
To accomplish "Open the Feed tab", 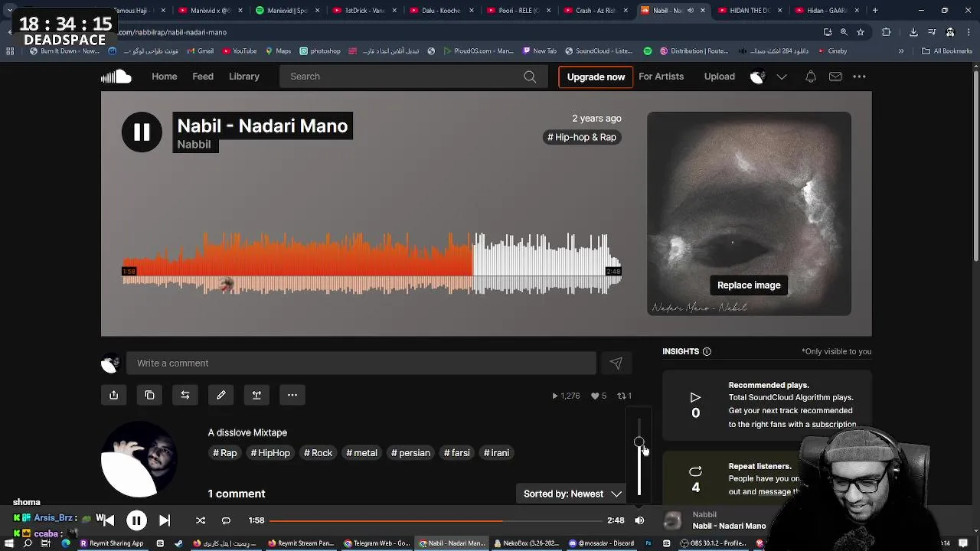I will pos(203,77).
